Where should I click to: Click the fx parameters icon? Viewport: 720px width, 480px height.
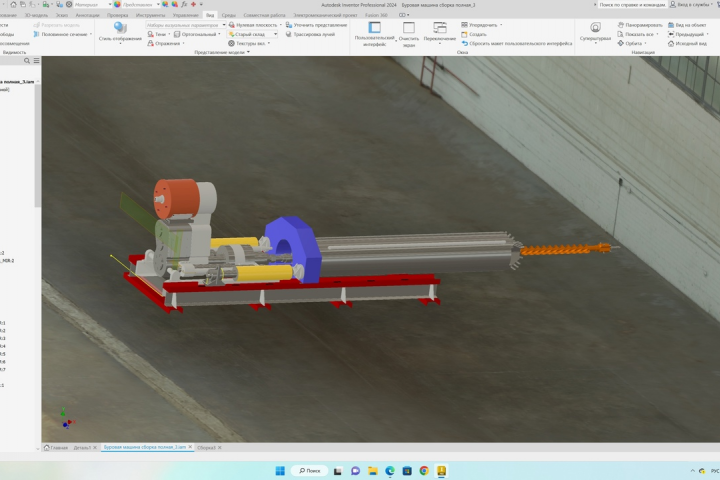(x=184, y=5)
